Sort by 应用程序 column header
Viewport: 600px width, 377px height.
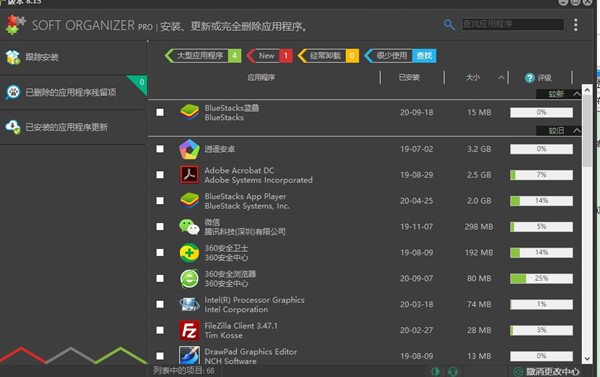point(261,78)
